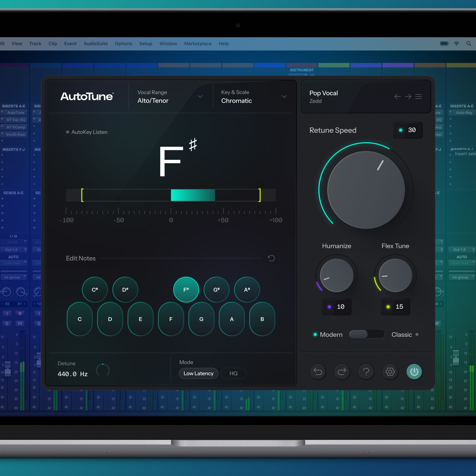This screenshot has height=476, width=476.
Task: Open the 'no group' dropdown on right channel
Action: point(461,277)
